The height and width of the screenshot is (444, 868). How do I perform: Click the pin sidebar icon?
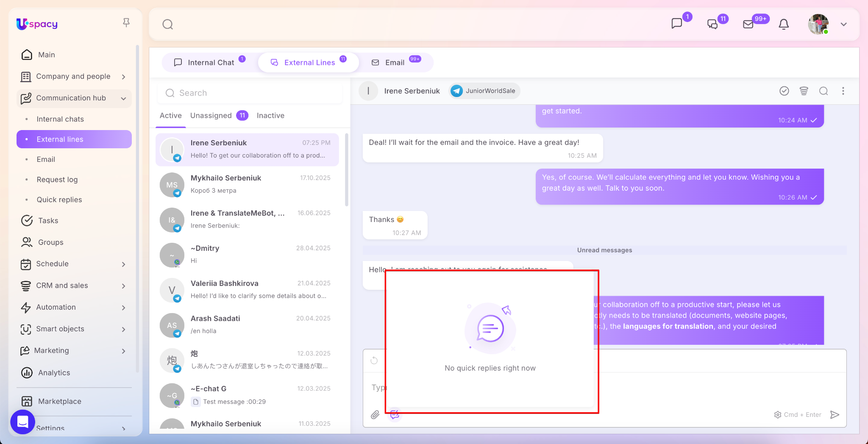pyautogui.click(x=126, y=22)
